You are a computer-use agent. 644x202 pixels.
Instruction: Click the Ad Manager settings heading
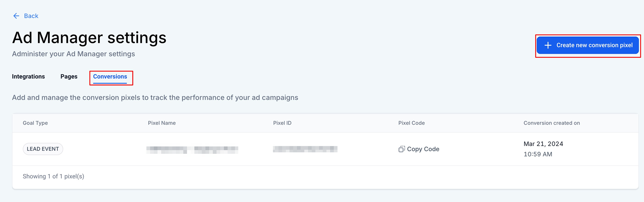(x=89, y=38)
